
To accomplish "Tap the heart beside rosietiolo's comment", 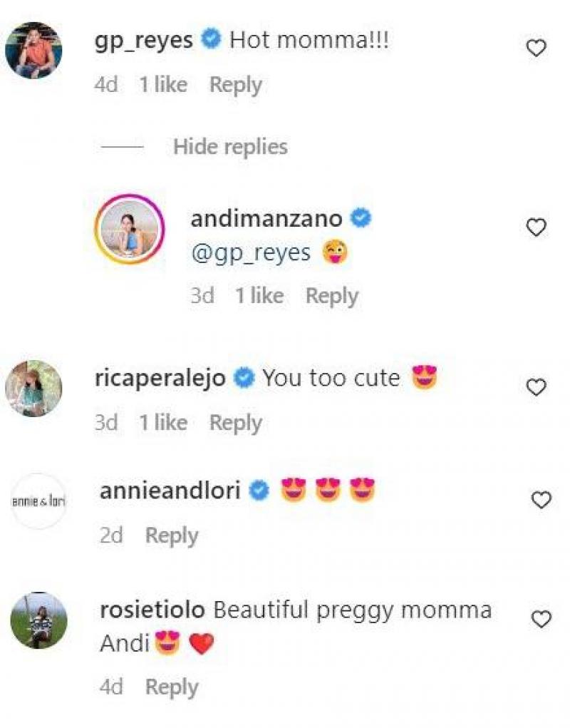I will 541,620.
